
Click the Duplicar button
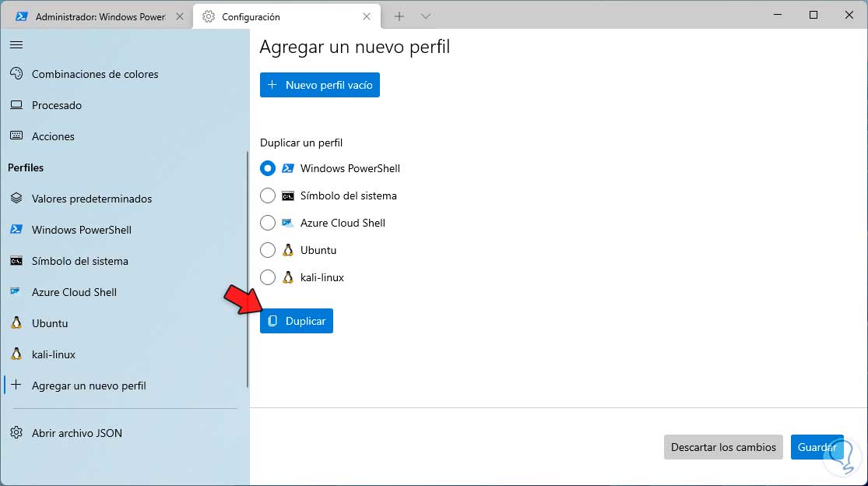tap(297, 321)
